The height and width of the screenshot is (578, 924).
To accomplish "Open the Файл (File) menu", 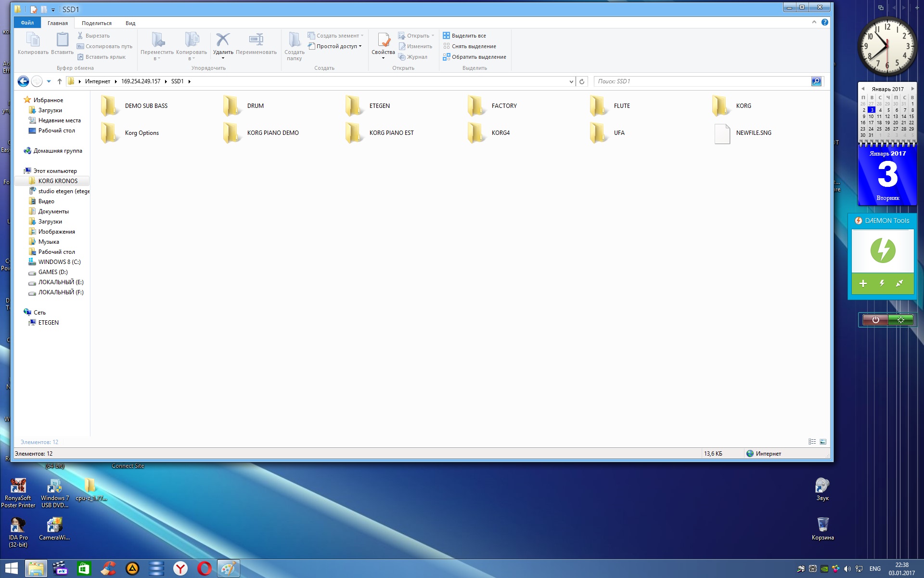I will 27,23.
